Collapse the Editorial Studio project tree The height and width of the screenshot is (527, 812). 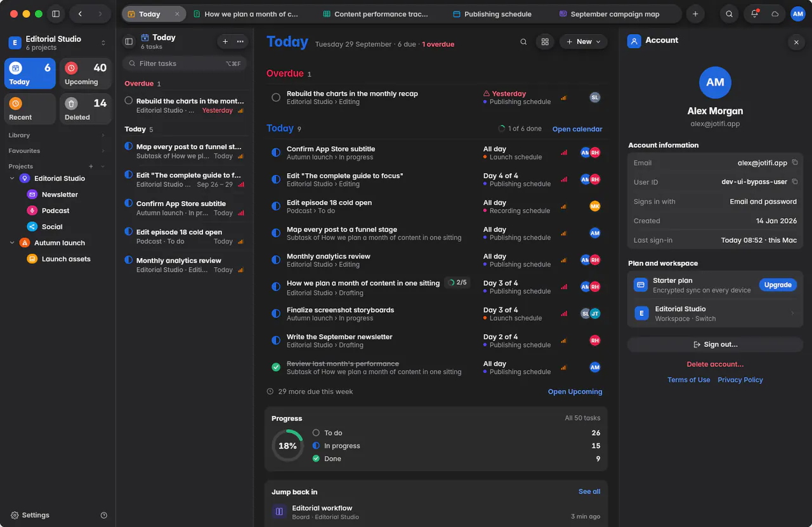(12, 179)
